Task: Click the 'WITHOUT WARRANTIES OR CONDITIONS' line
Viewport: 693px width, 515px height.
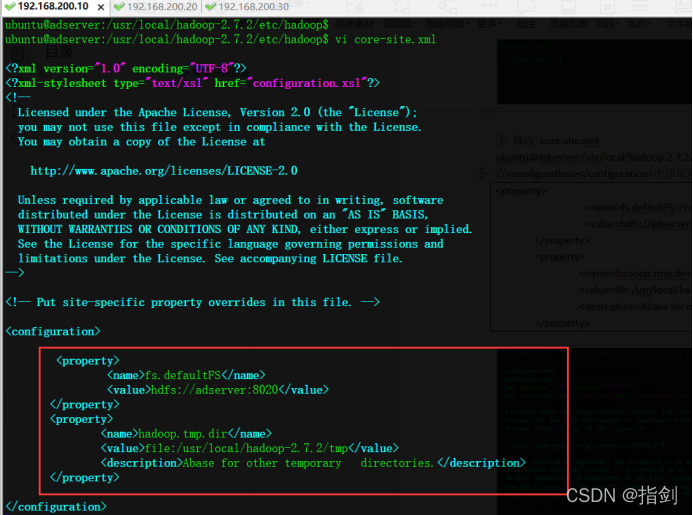Action: (245, 229)
